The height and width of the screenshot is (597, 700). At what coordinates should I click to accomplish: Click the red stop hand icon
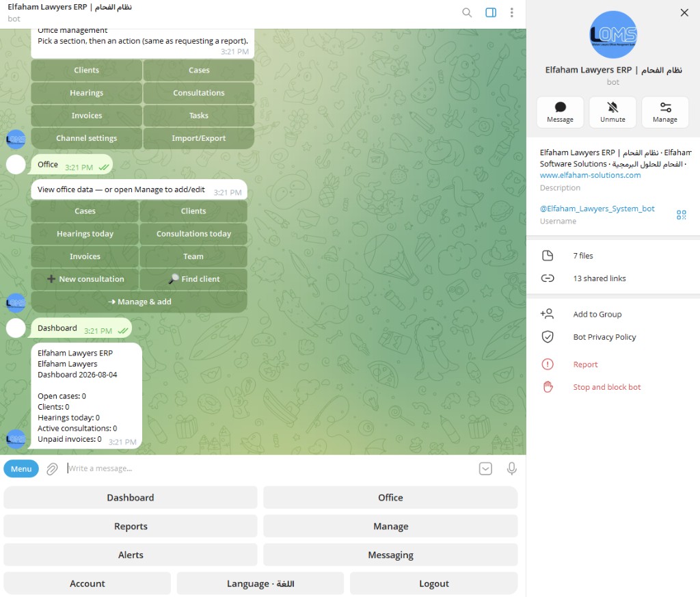click(548, 386)
